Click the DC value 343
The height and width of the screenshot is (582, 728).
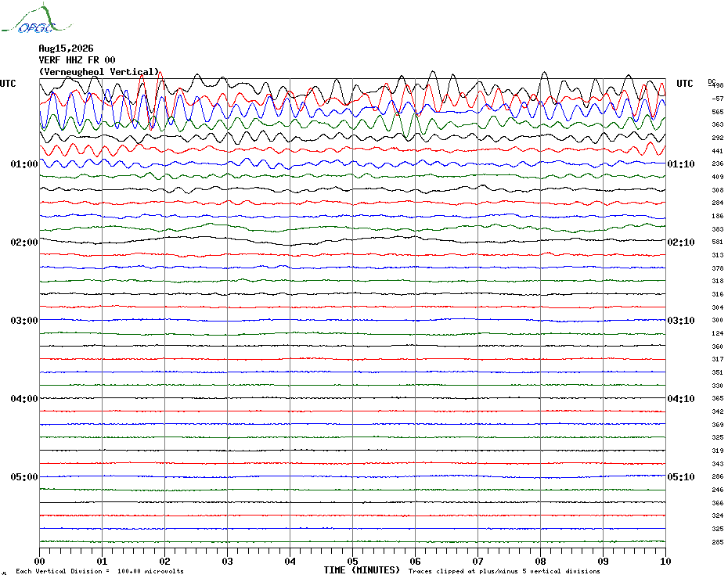pos(717,464)
